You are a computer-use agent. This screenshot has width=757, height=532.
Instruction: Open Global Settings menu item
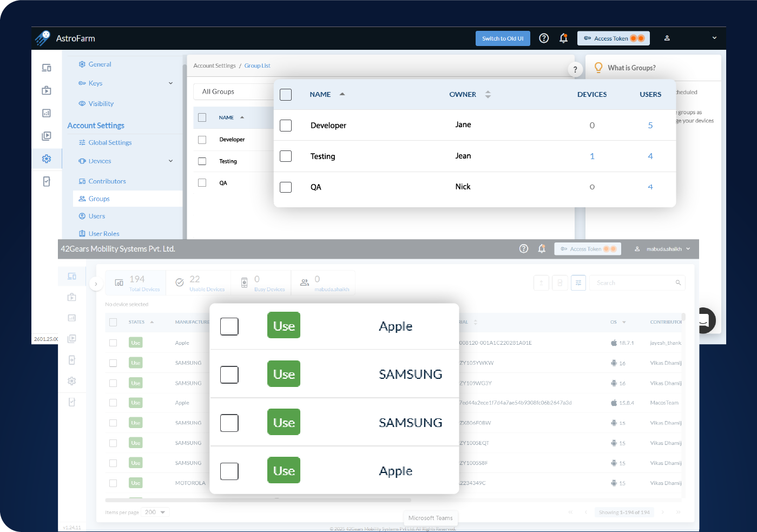(110, 143)
